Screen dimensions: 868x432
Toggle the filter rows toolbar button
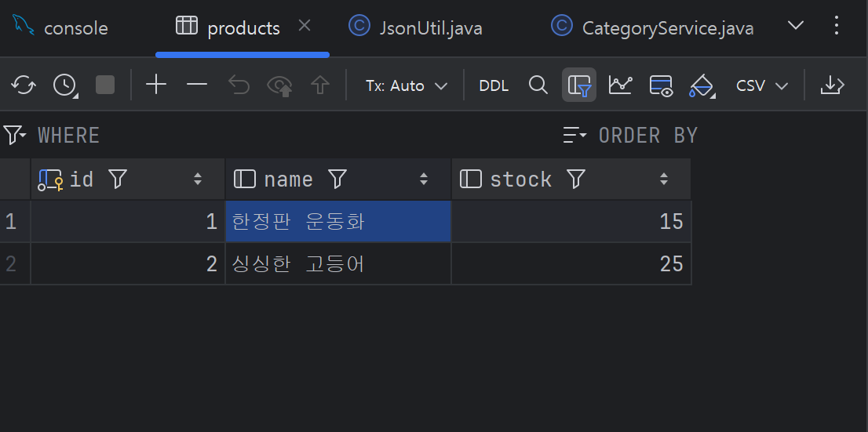click(579, 85)
